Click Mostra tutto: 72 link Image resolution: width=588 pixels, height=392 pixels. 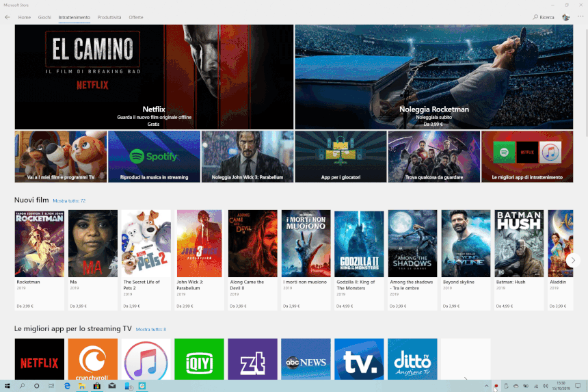69,200
